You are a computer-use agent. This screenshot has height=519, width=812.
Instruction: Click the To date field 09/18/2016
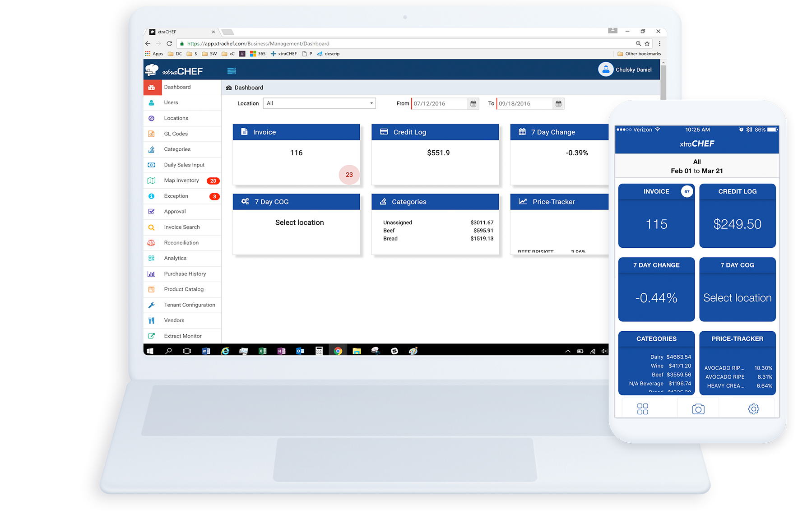click(524, 103)
